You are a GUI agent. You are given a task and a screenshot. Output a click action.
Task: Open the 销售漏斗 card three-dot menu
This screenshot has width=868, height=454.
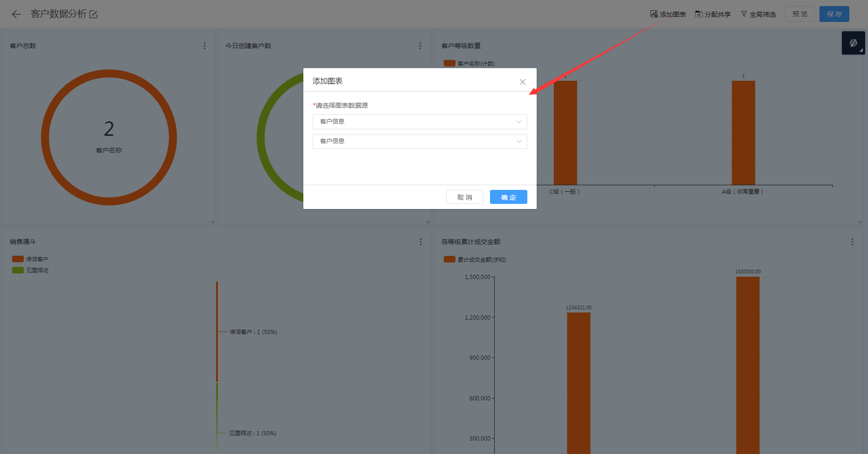pyautogui.click(x=420, y=242)
